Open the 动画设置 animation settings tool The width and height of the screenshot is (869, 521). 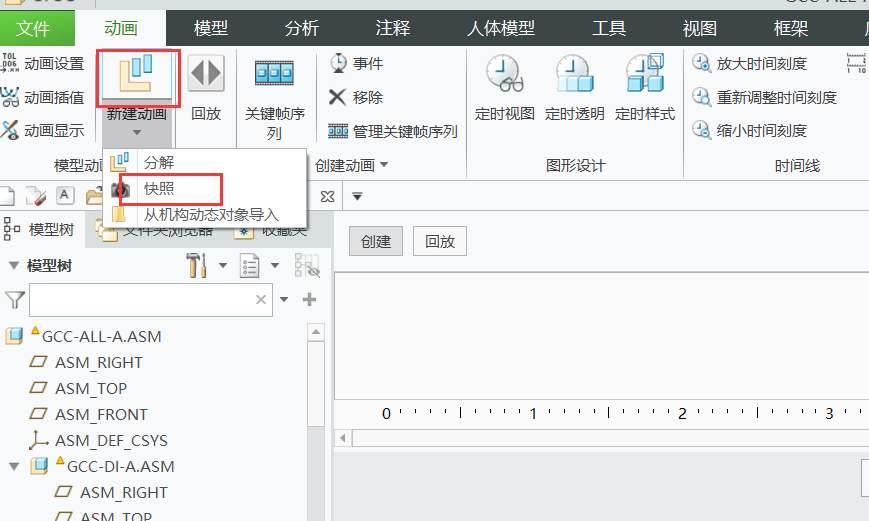43,64
